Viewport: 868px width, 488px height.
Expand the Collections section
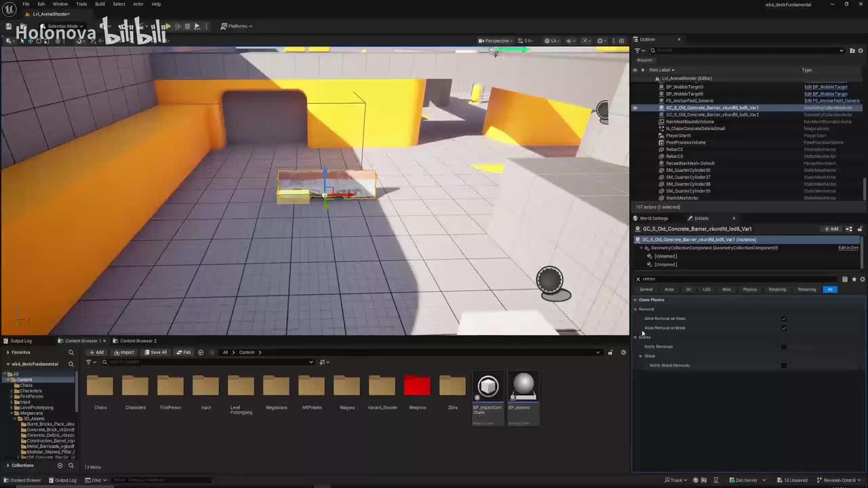click(x=8, y=466)
